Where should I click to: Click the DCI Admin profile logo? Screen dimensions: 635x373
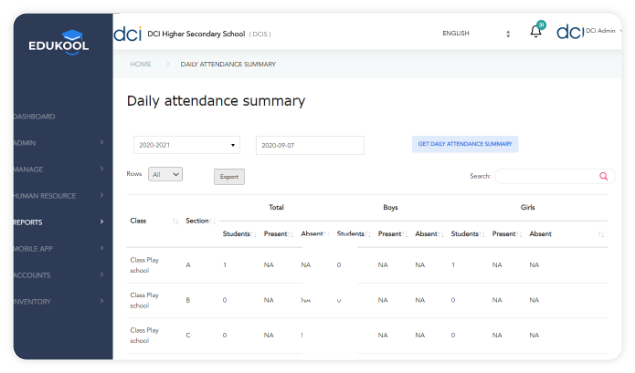click(570, 32)
